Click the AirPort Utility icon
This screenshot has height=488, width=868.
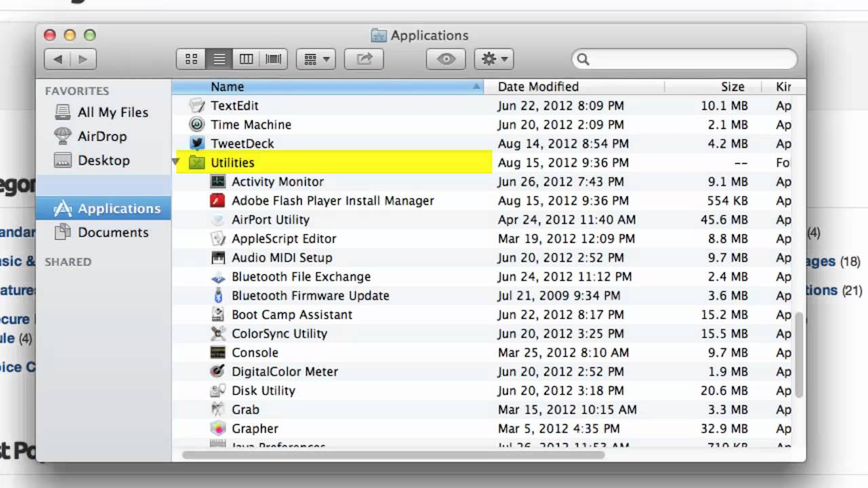[x=218, y=220]
